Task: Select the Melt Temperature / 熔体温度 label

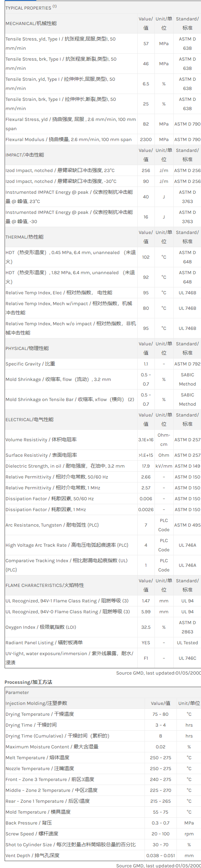Action: [x=37, y=758]
